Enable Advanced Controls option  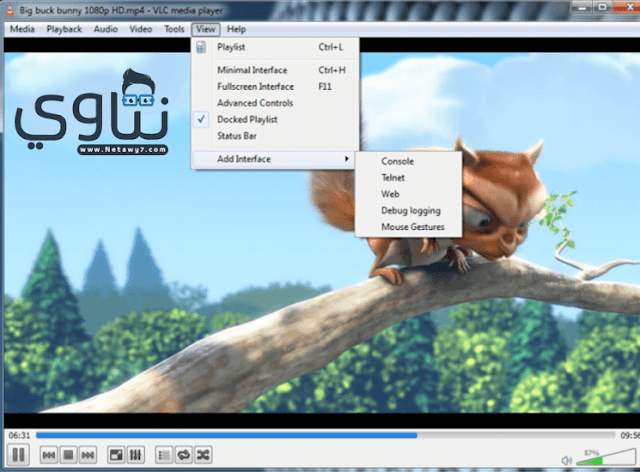pos(276,103)
